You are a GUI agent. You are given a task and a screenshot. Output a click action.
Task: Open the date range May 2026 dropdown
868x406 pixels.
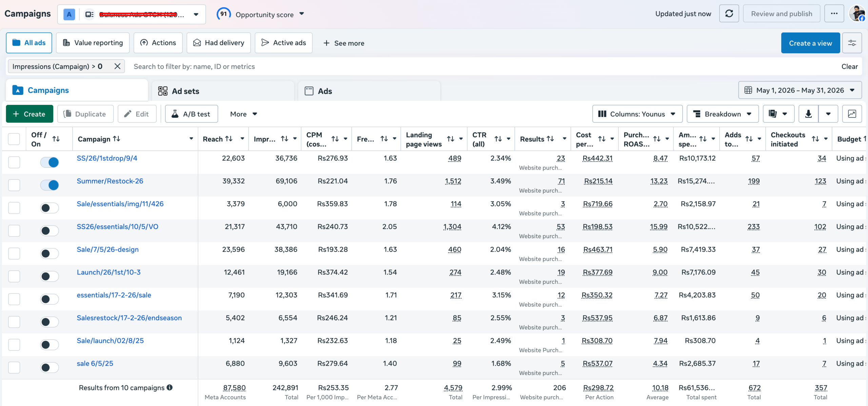800,90
